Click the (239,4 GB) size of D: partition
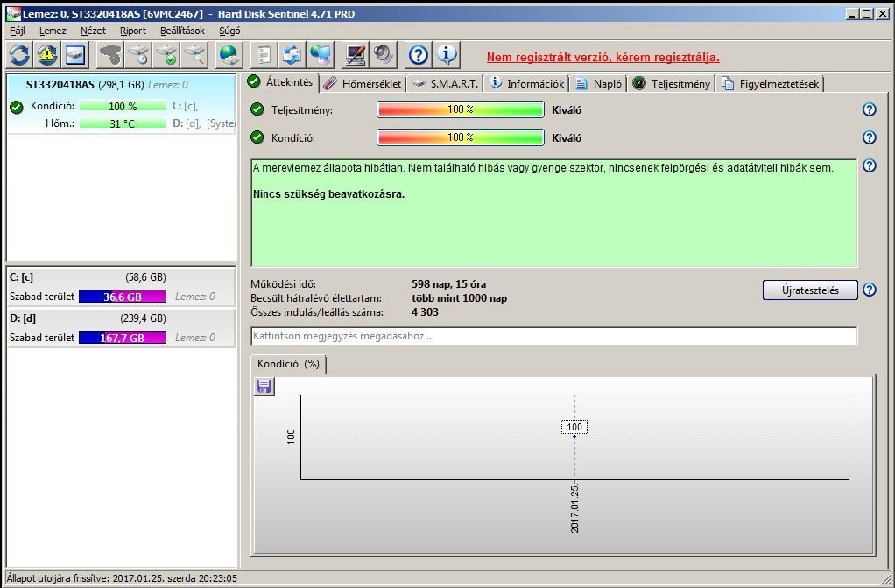The height and width of the screenshot is (588, 895). pyautogui.click(x=144, y=318)
